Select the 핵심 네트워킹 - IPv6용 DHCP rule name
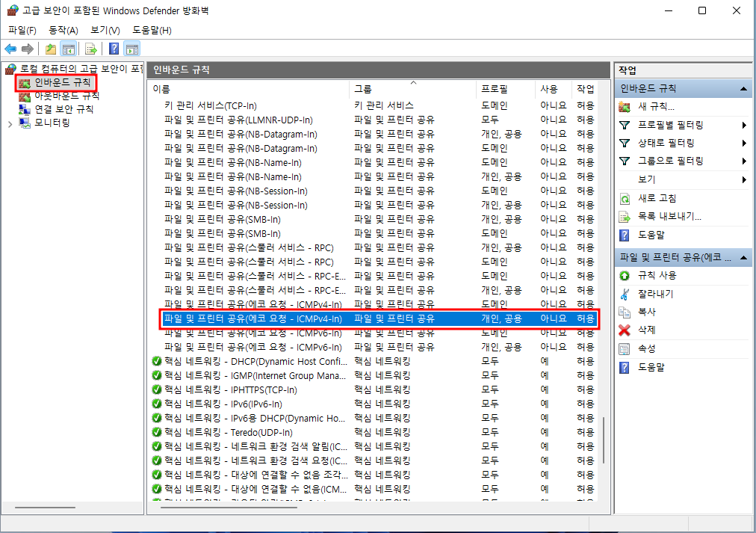The image size is (756, 533). click(255, 418)
